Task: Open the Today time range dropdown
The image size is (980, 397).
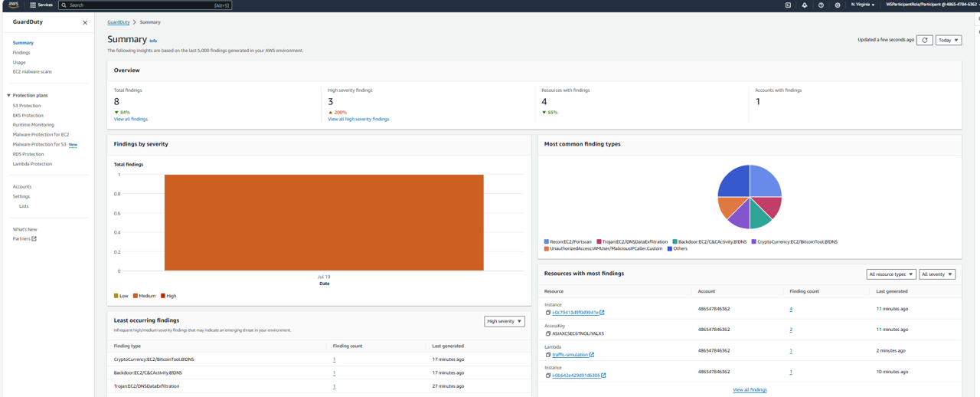Action: click(949, 40)
